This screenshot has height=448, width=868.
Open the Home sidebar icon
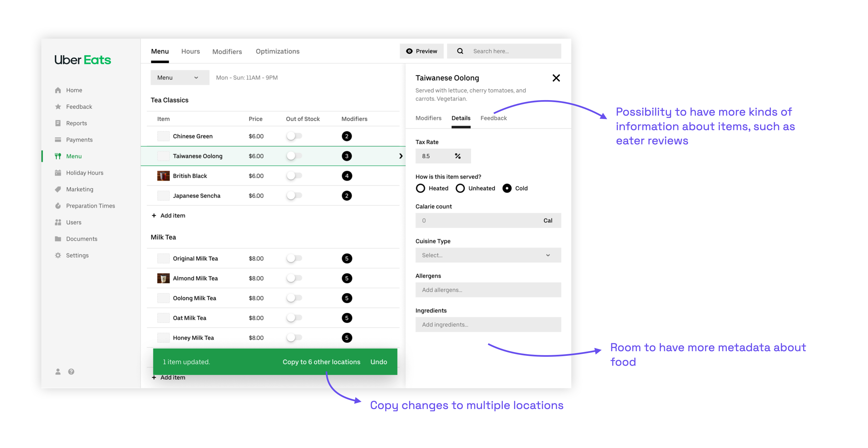click(x=58, y=90)
